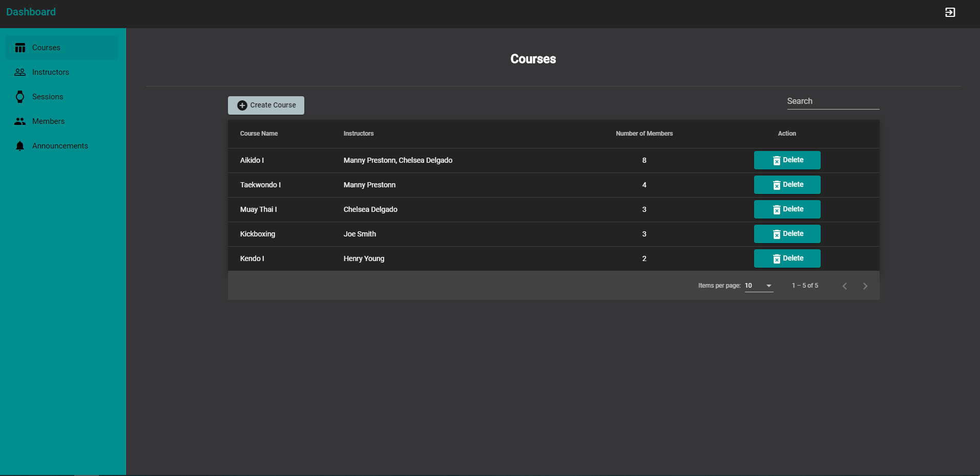This screenshot has height=476, width=980.
Task: Click the logout icon in top bar
Action: pyautogui.click(x=950, y=12)
